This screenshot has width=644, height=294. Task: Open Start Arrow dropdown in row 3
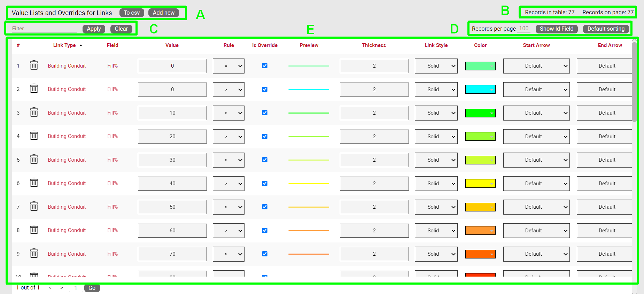tap(536, 113)
